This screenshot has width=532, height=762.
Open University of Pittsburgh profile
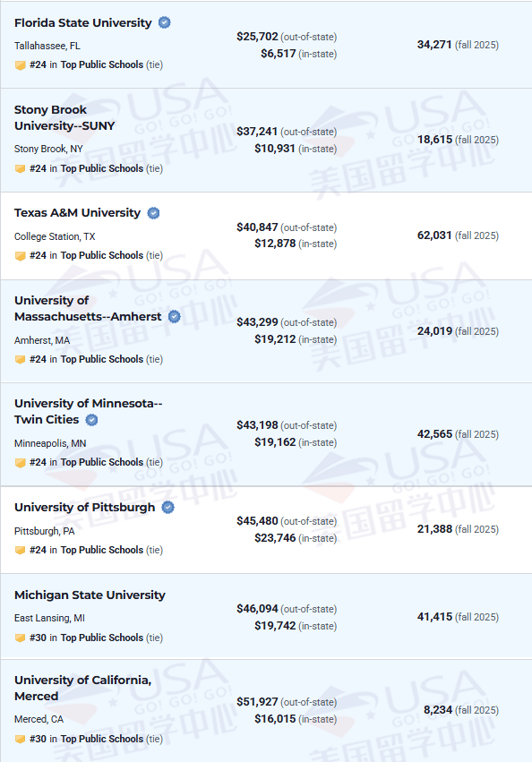tap(85, 508)
